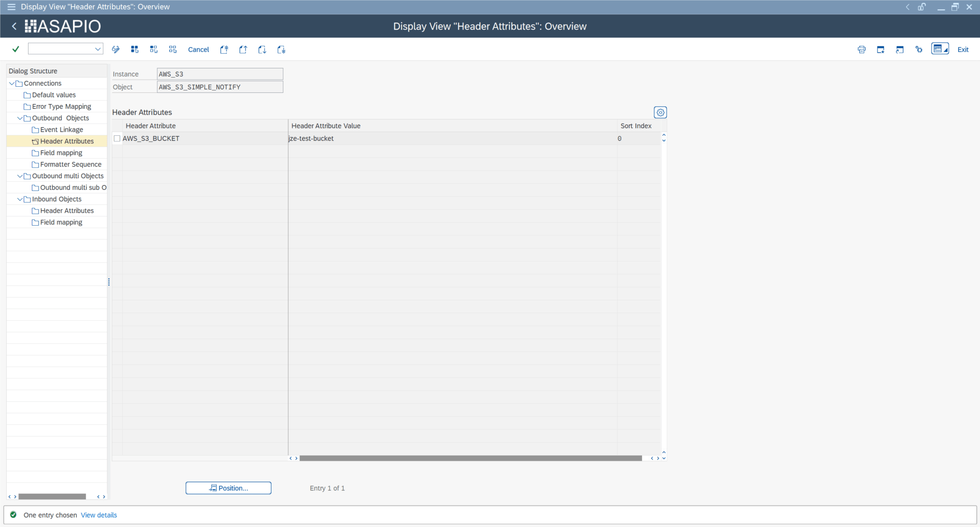Click the table horizontal scrollbar
Viewport: 980px width, 527px height.
coord(471,458)
